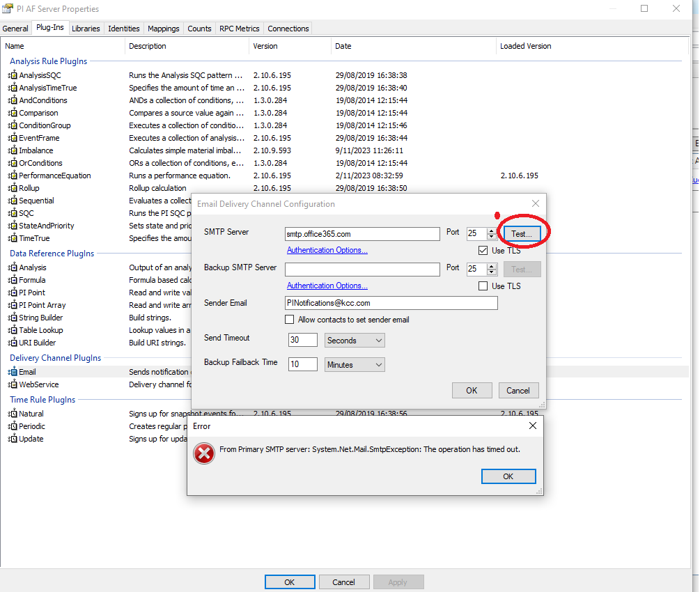This screenshot has height=592, width=700.
Task: Dismiss the Error dialog with OK
Action: point(508,476)
